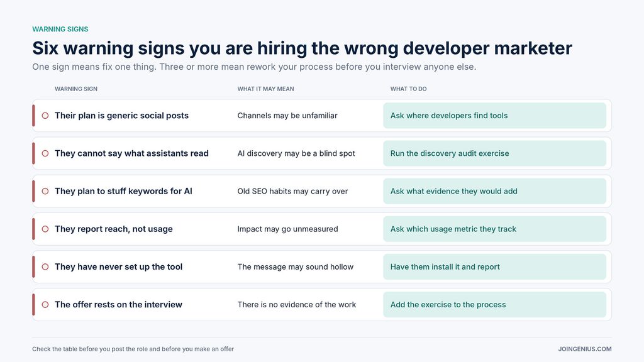Click footer note 'Check the table before you post'
Viewport: 644px width, 362px height.
click(133, 349)
